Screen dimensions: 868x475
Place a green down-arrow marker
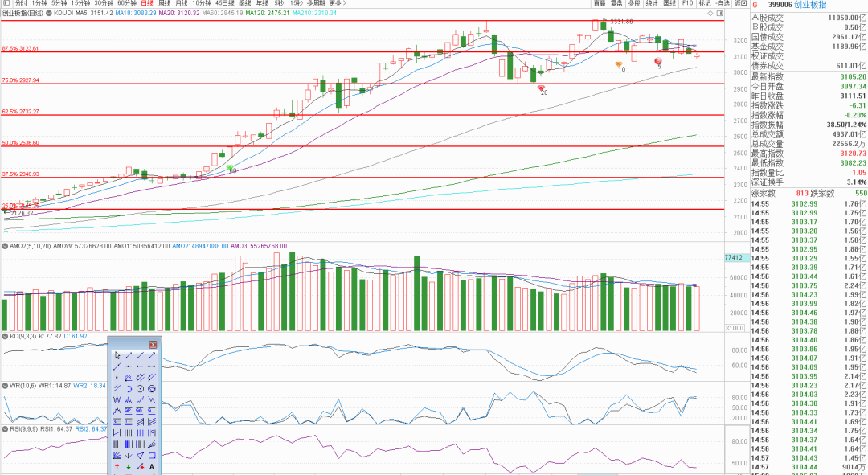(129, 467)
